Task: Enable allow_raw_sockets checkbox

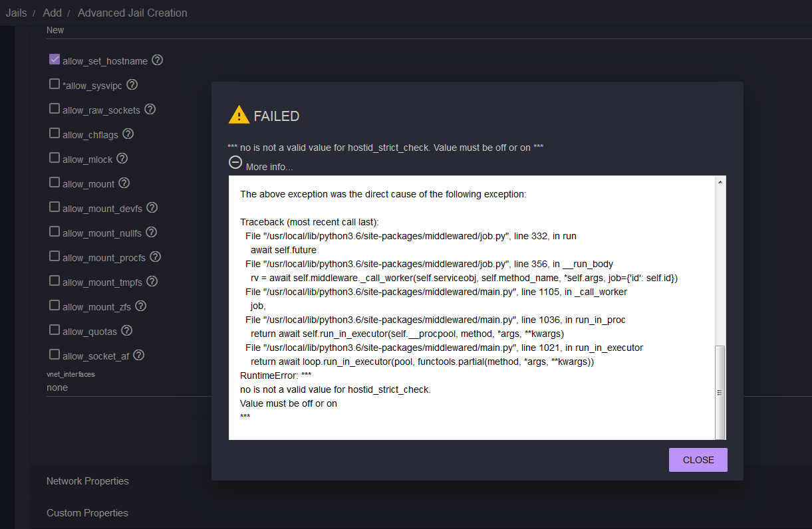Action: (x=55, y=109)
